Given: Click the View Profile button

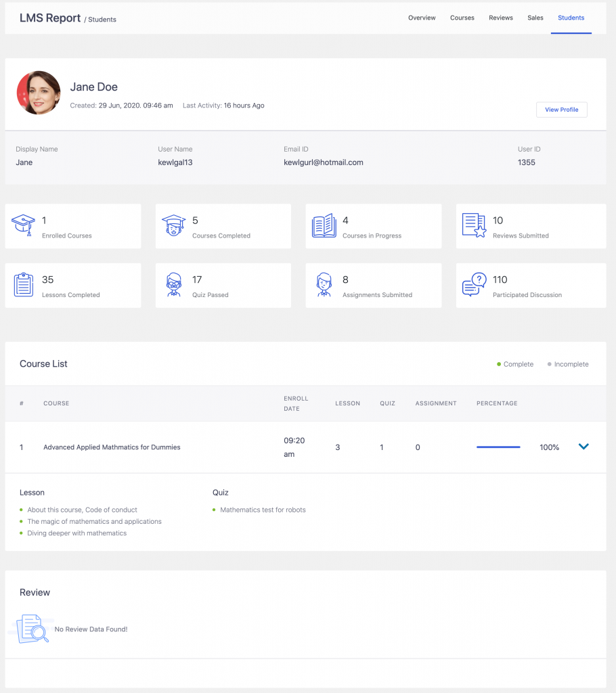Looking at the screenshot, I should click(x=561, y=109).
